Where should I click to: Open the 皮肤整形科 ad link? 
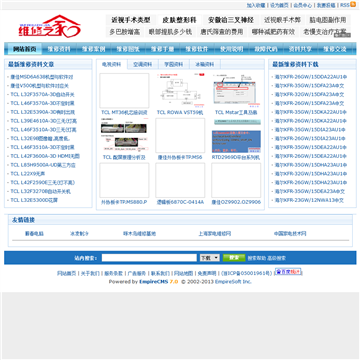[179, 20]
